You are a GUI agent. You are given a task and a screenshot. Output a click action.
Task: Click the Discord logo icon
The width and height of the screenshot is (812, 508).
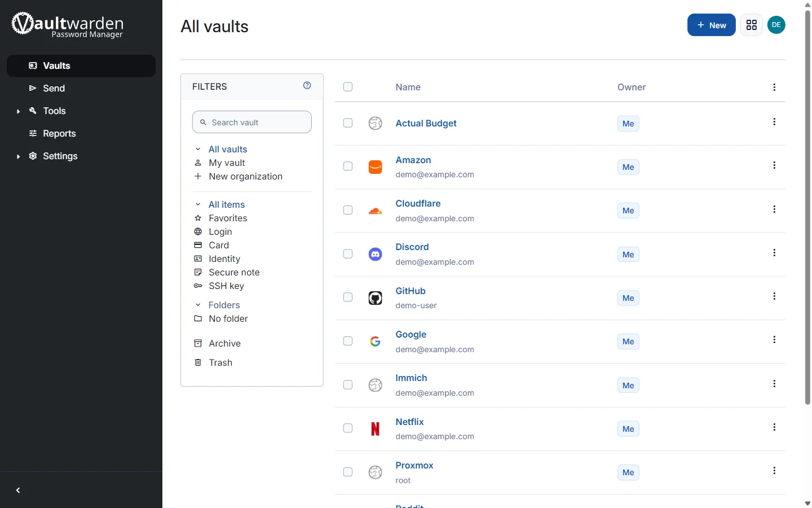376,255
